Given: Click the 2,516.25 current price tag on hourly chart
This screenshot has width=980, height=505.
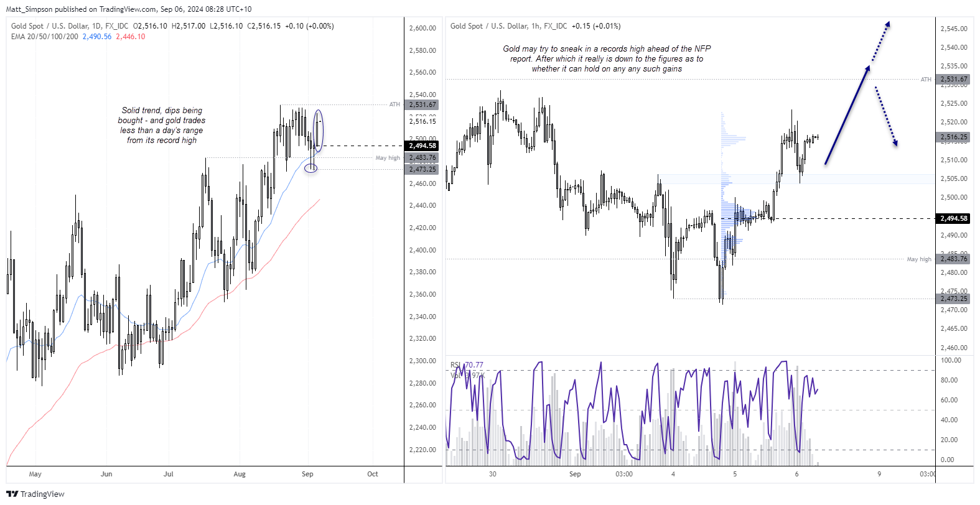Looking at the screenshot, I should click(x=953, y=137).
